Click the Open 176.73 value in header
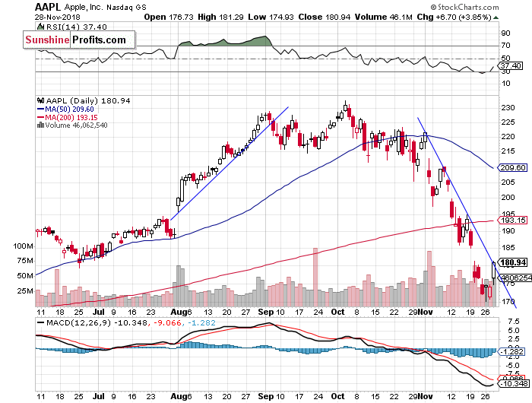 point(169,17)
